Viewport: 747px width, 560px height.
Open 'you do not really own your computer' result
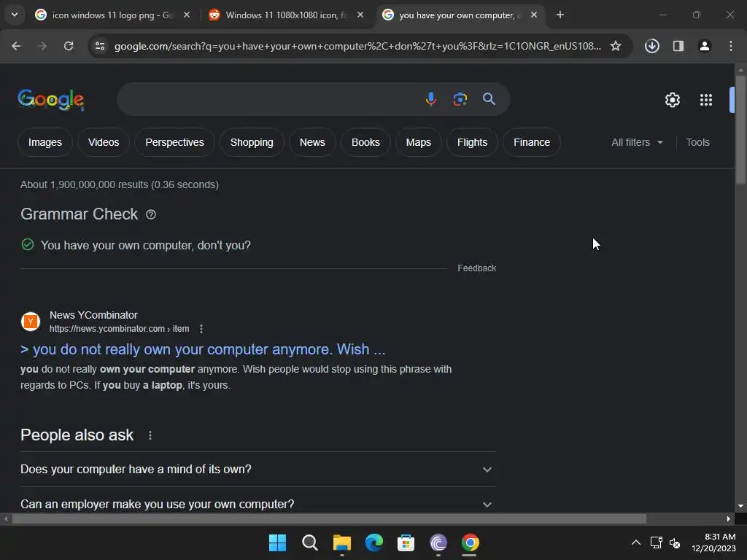tap(203, 349)
